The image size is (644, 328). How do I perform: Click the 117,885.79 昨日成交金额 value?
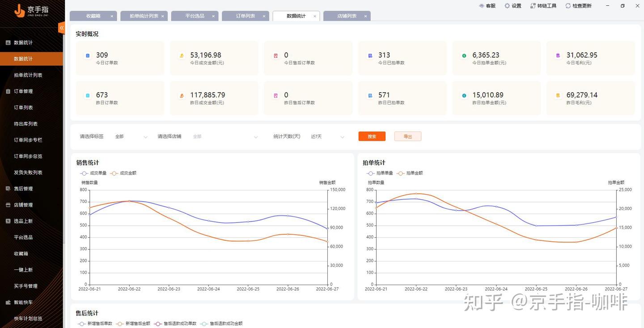pos(208,95)
